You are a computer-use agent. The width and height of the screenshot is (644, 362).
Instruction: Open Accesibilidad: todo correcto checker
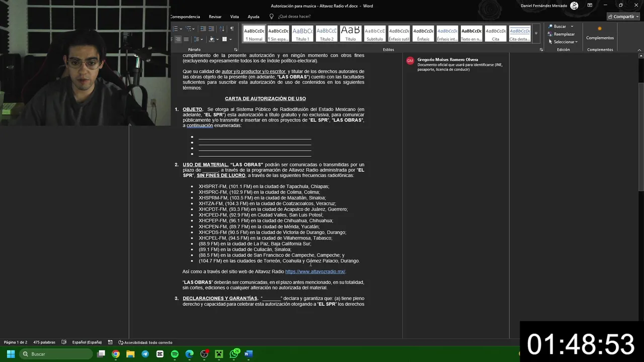click(145, 342)
